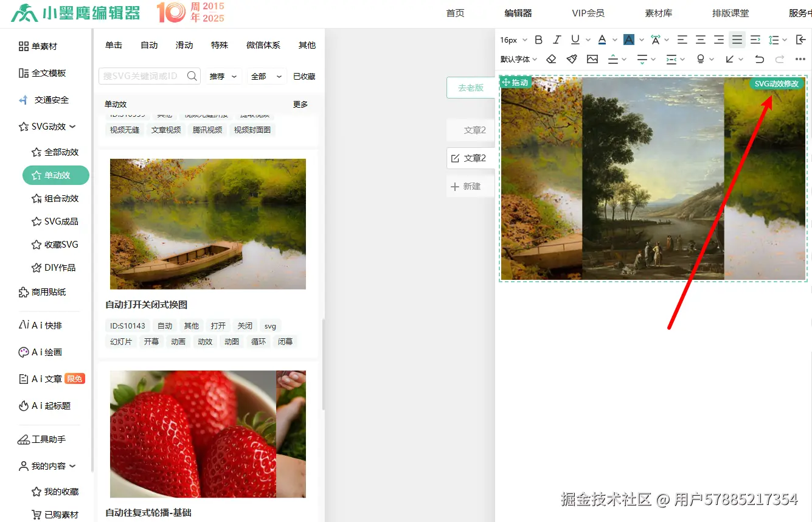
Task: Align text to the left
Action: (682, 40)
